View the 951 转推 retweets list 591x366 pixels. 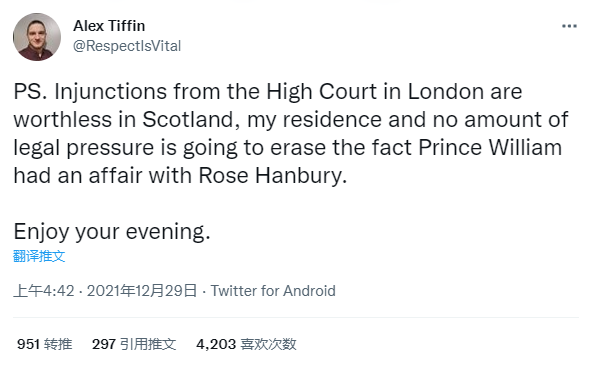(44, 344)
